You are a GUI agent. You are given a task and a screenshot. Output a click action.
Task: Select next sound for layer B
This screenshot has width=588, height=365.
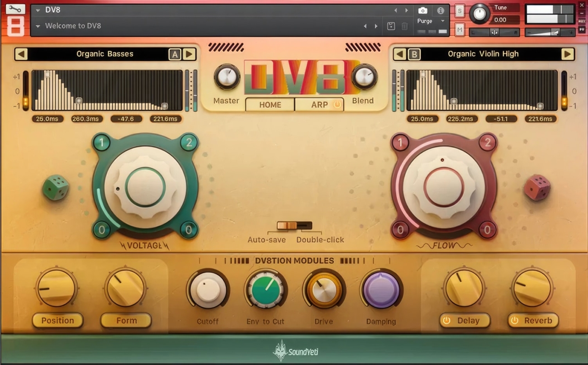click(x=567, y=54)
